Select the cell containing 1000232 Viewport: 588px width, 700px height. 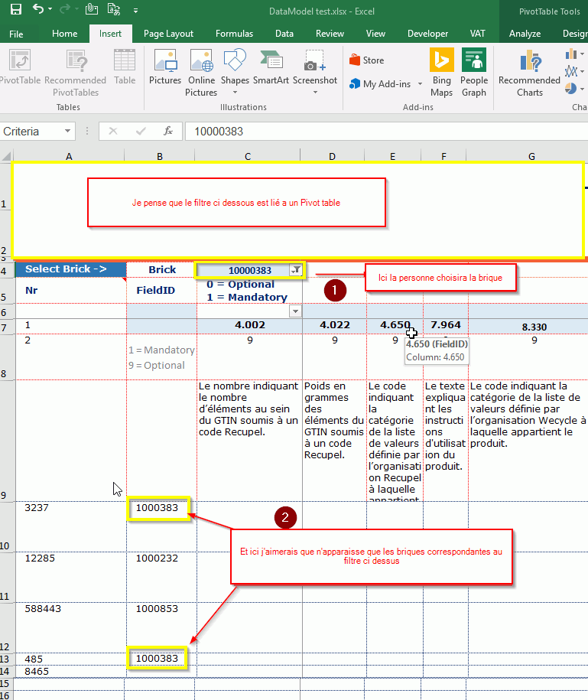pyautogui.click(x=157, y=558)
